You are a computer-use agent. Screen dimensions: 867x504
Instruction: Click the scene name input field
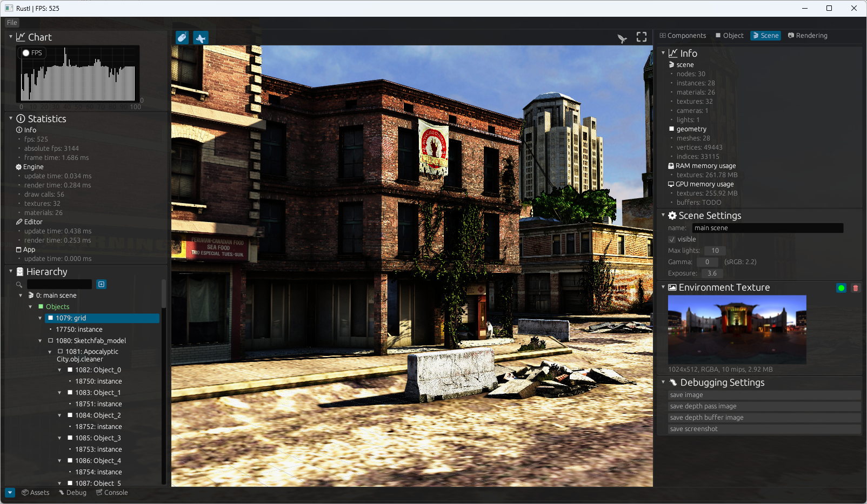pos(768,228)
